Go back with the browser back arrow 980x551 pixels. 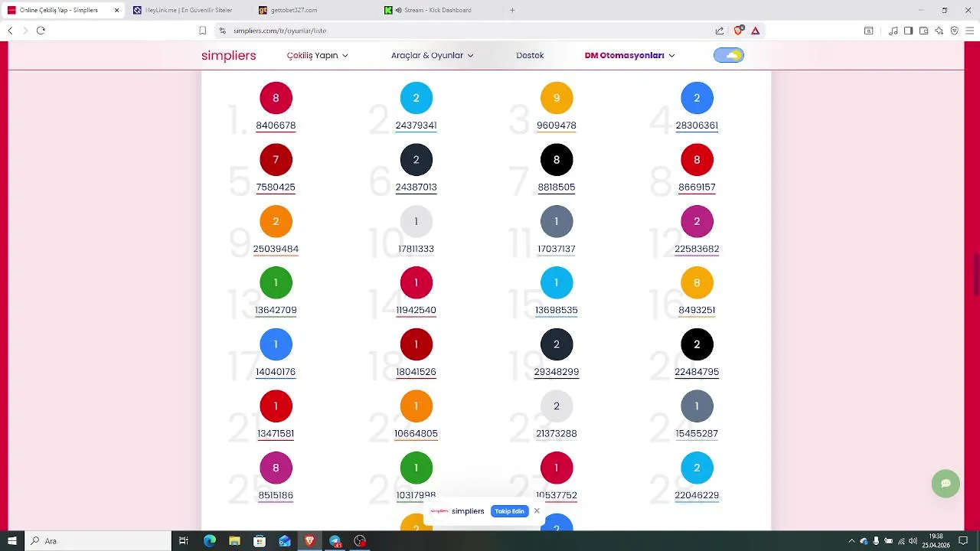(10, 31)
